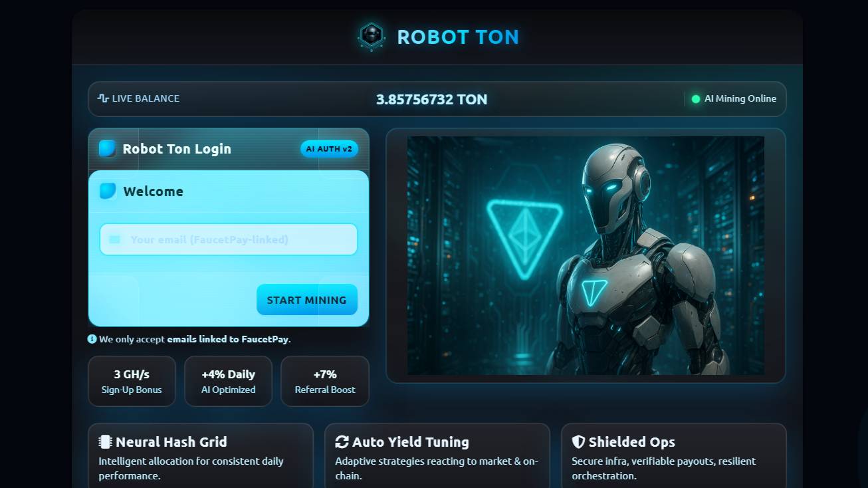The height and width of the screenshot is (488, 868).
Task: Click the START MINING button
Action: pos(307,300)
